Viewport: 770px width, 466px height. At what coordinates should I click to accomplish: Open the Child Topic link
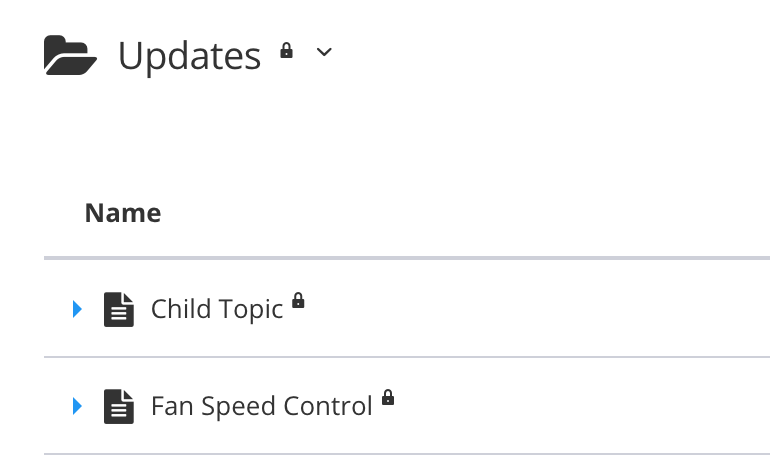click(x=217, y=310)
